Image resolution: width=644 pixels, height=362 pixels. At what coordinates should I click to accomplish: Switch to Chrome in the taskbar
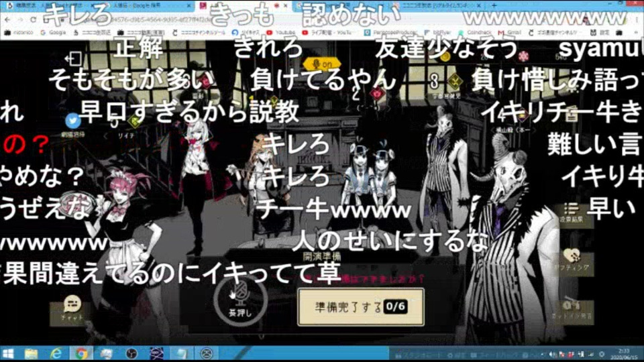pyautogui.click(x=81, y=353)
